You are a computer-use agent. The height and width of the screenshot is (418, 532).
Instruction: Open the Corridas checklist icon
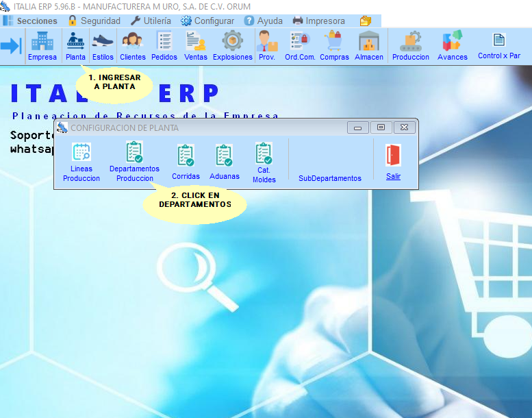186,155
